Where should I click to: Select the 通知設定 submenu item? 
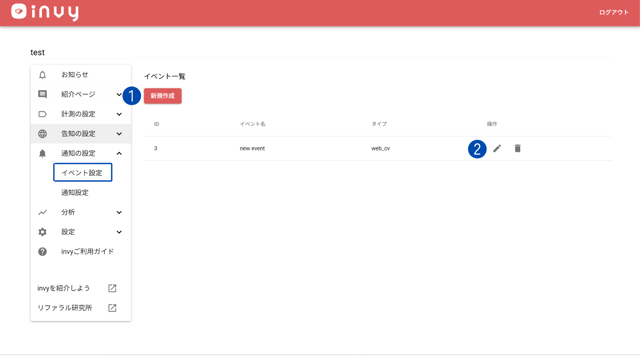[x=75, y=192]
